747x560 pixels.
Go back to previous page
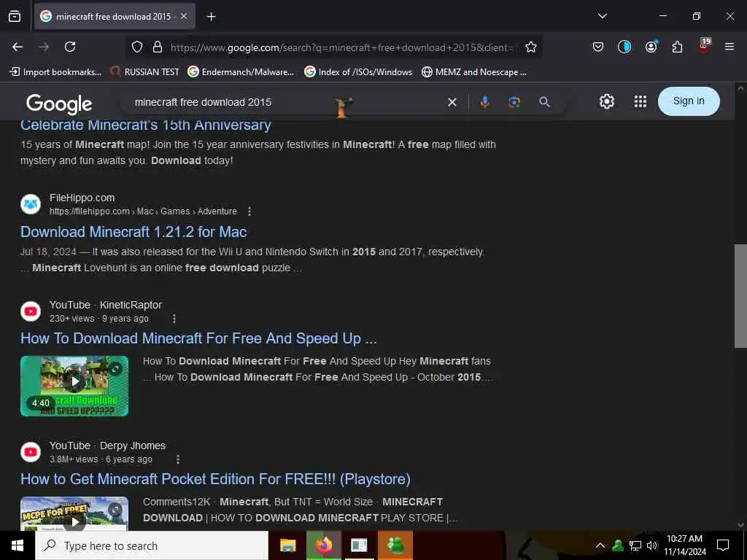point(18,47)
